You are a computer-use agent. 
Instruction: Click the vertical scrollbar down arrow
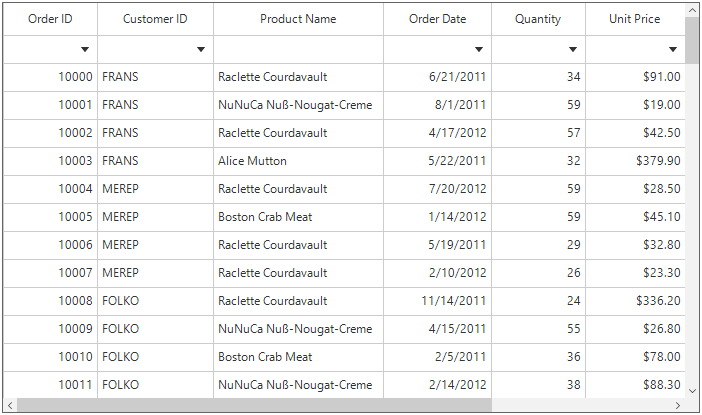(692, 391)
